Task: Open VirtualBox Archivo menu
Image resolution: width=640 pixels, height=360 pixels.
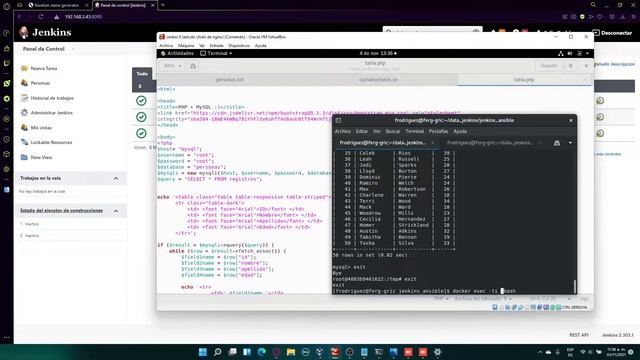Action: pos(166,46)
